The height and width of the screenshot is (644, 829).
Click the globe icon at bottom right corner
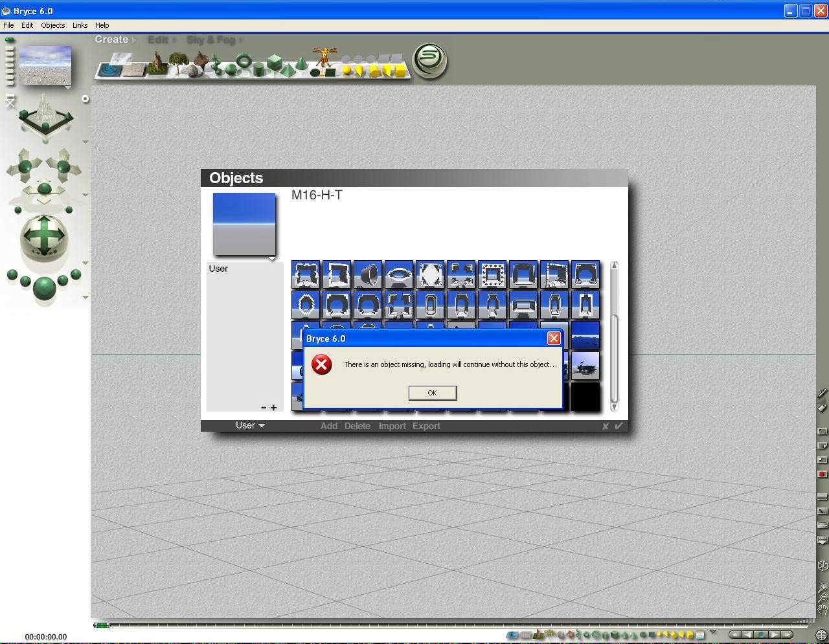coord(822,635)
